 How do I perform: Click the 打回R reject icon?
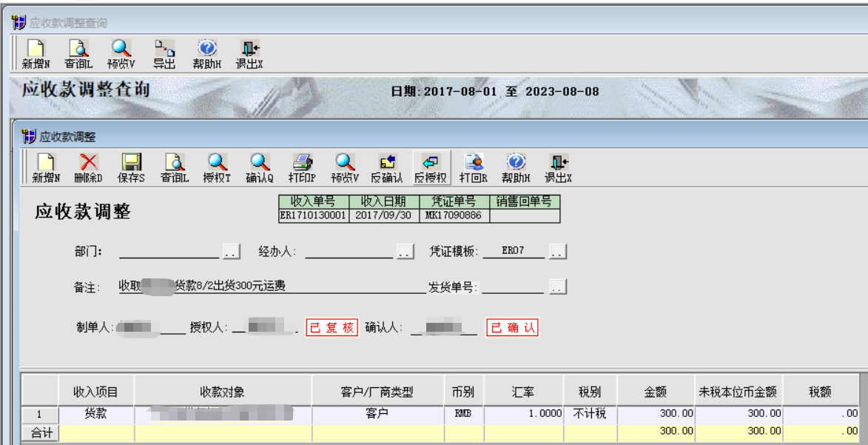[474, 169]
